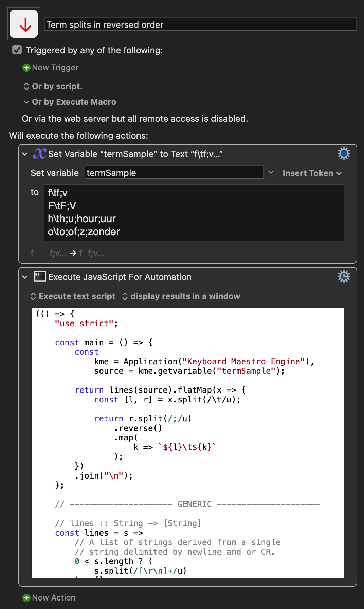The image size is (364, 609).
Task: Toggle the 'Triggered by any of the following' checkbox
Action: (x=17, y=50)
